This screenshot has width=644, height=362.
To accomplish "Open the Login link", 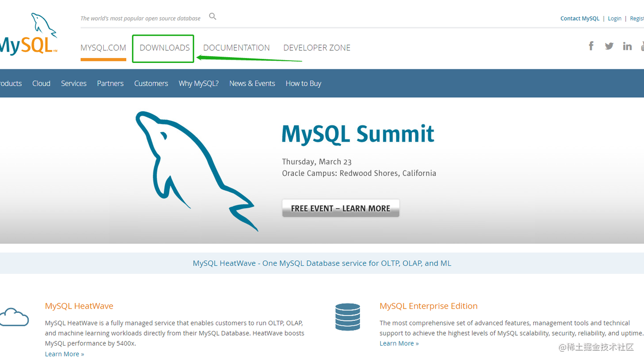I will tap(614, 18).
